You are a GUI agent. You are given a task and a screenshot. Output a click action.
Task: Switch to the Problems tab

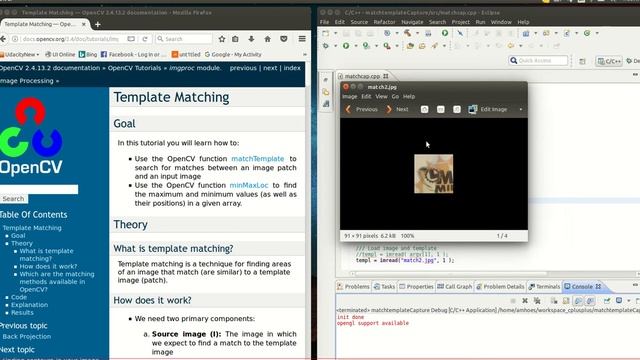click(x=353, y=287)
